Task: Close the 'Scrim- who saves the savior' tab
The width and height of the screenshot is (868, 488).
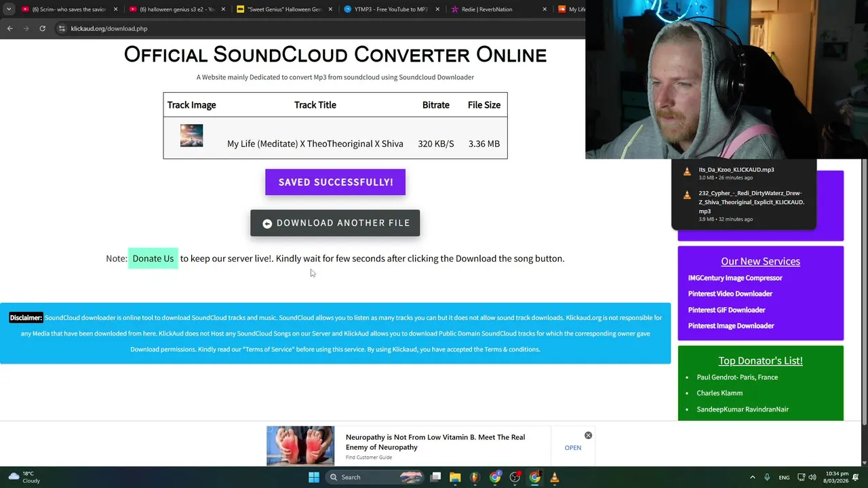Action: click(x=115, y=9)
